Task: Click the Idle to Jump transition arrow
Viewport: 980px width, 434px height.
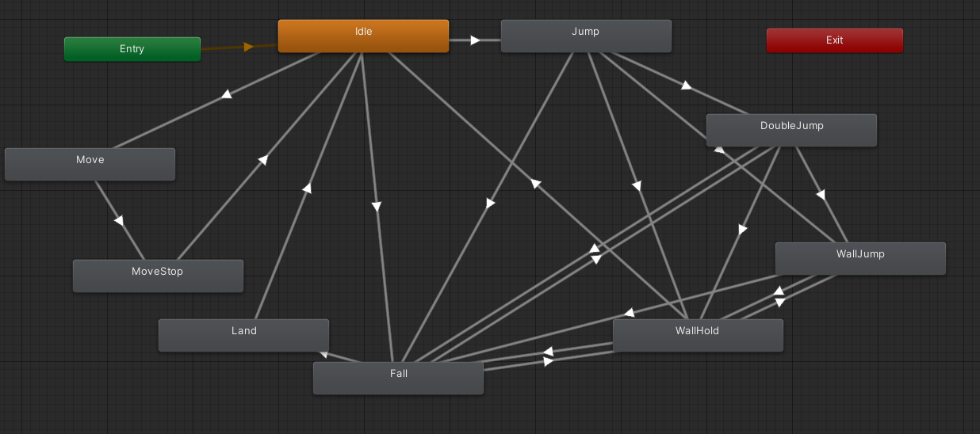Action: 474,40
